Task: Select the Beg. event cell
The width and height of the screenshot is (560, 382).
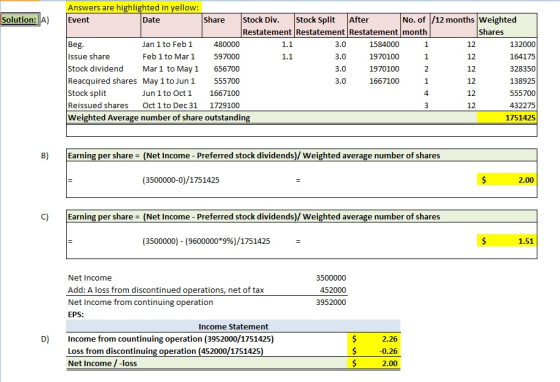Action: [x=76, y=45]
